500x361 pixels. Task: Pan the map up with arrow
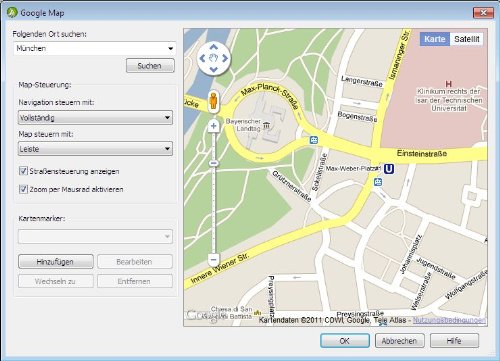click(214, 47)
